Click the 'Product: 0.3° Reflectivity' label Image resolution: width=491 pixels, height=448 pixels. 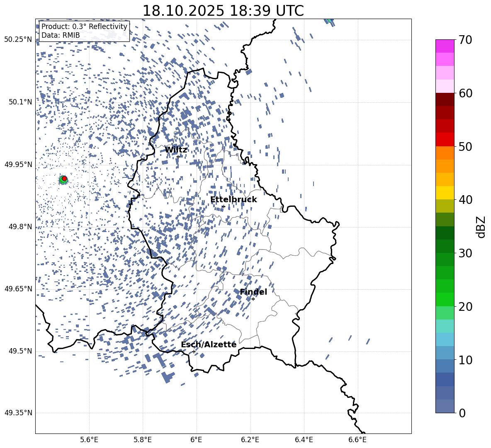pyautogui.click(x=84, y=27)
